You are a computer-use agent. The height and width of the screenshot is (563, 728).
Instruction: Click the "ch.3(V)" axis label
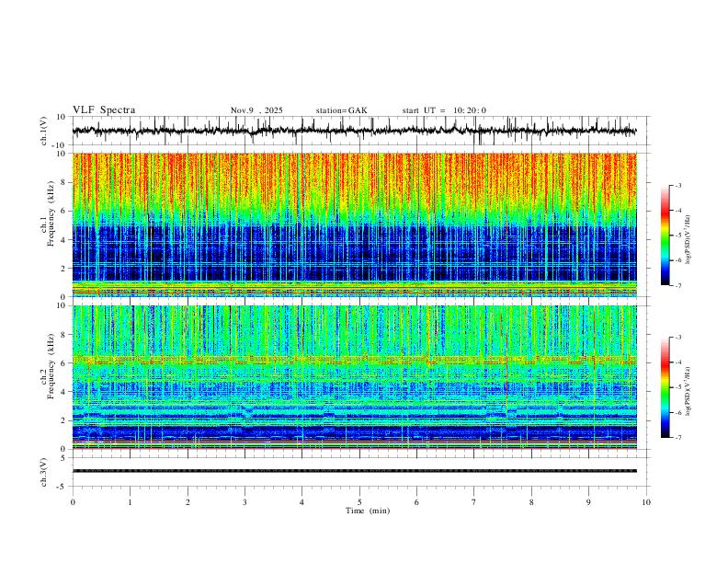[x=44, y=472]
